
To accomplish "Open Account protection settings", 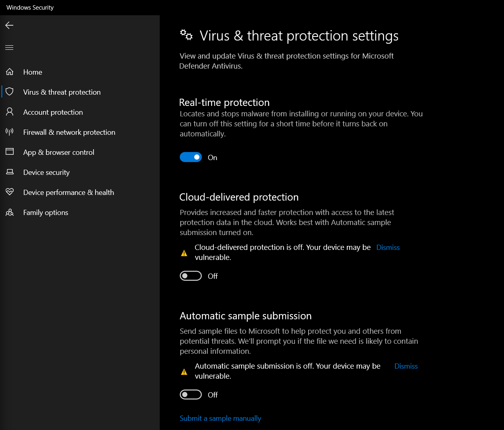I will pos(53,112).
